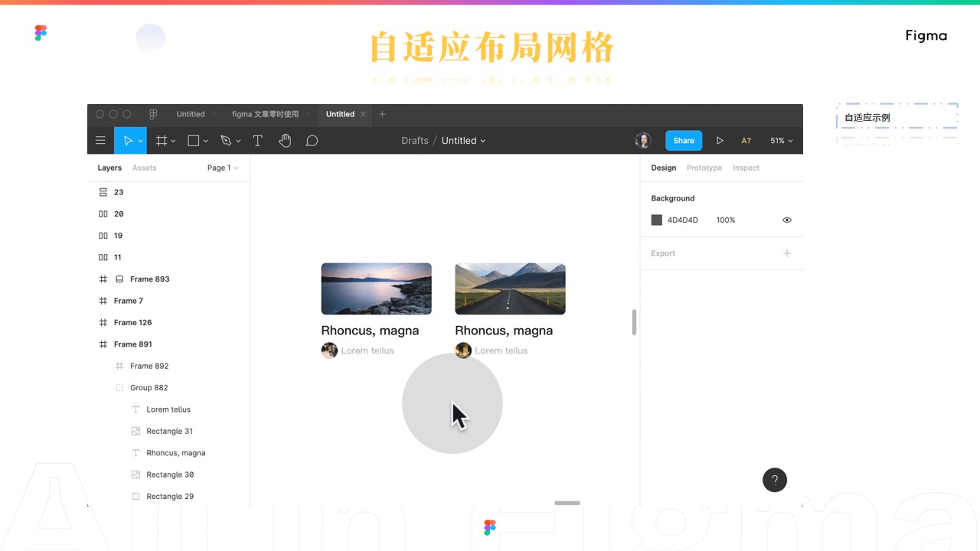Click the Drafts breadcrumb link
The width and height of the screenshot is (980, 551).
point(414,141)
